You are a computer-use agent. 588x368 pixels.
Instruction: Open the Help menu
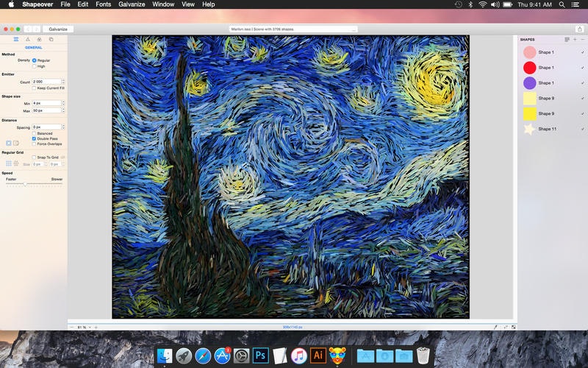[209, 4]
